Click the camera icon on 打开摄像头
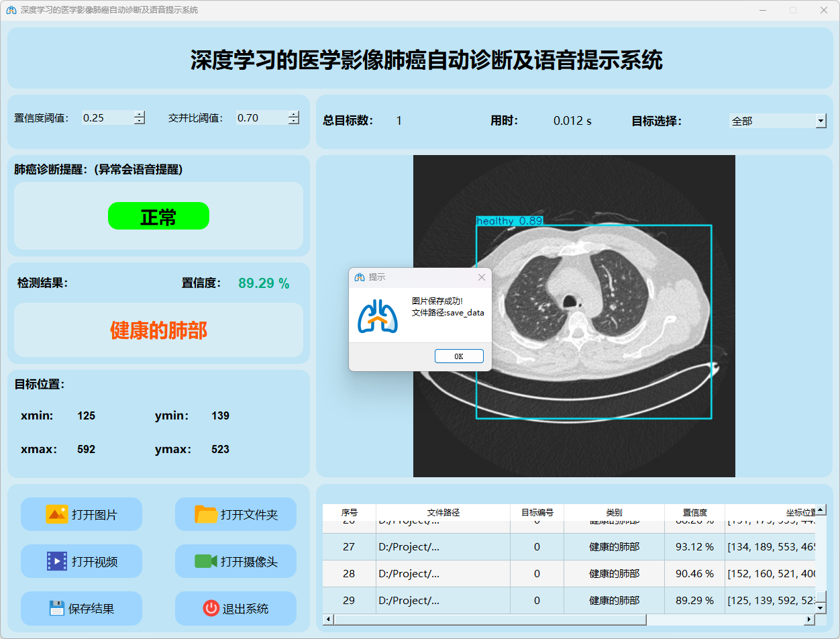The height and width of the screenshot is (639, 840). (205, 561)
